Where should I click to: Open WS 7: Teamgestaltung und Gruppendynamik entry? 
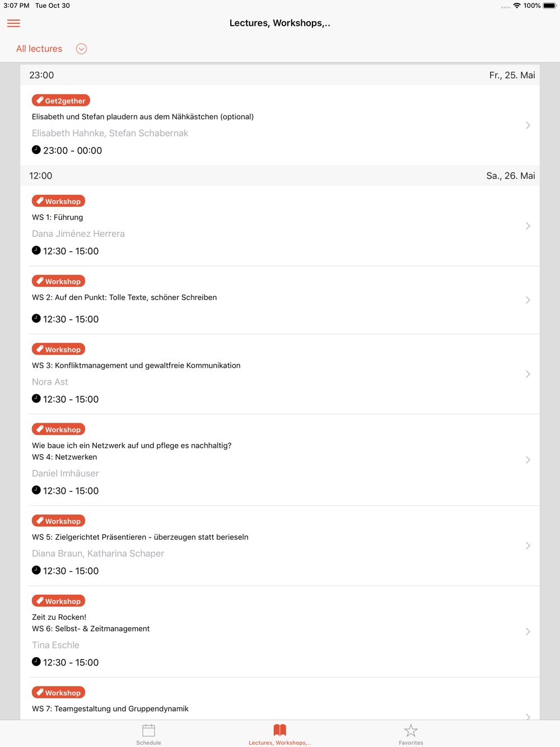(280, 699)
